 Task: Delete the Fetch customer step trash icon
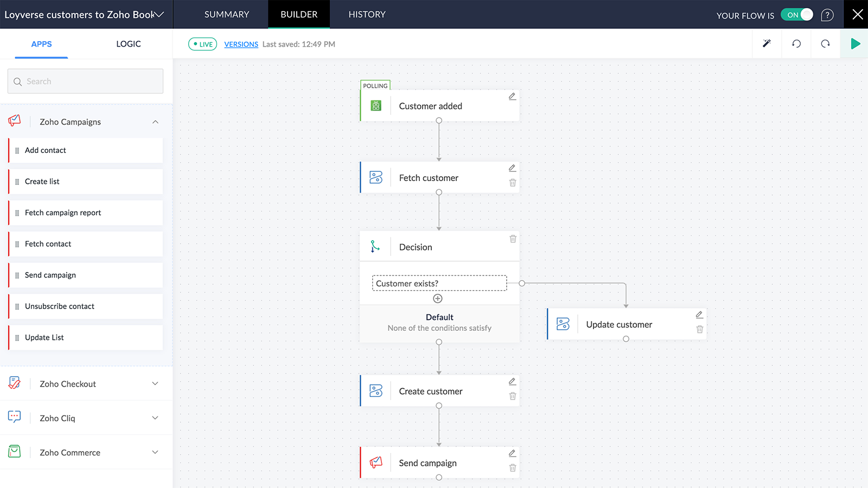[513, 183]
